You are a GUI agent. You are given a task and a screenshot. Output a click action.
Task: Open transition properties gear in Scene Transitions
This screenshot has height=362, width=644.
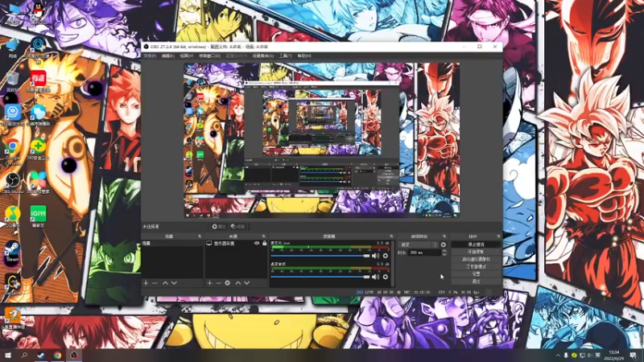tap(444, 245)
